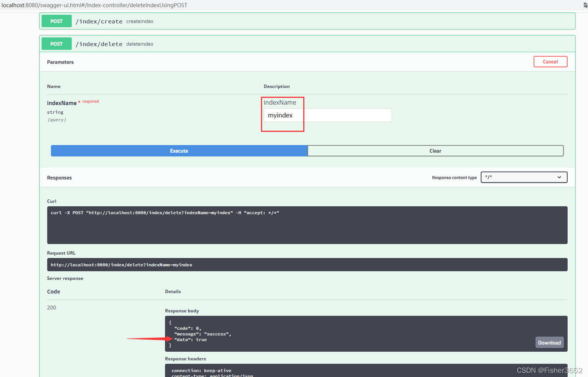Click the green POST badge for deleteIndex

(x=57, y=44)
